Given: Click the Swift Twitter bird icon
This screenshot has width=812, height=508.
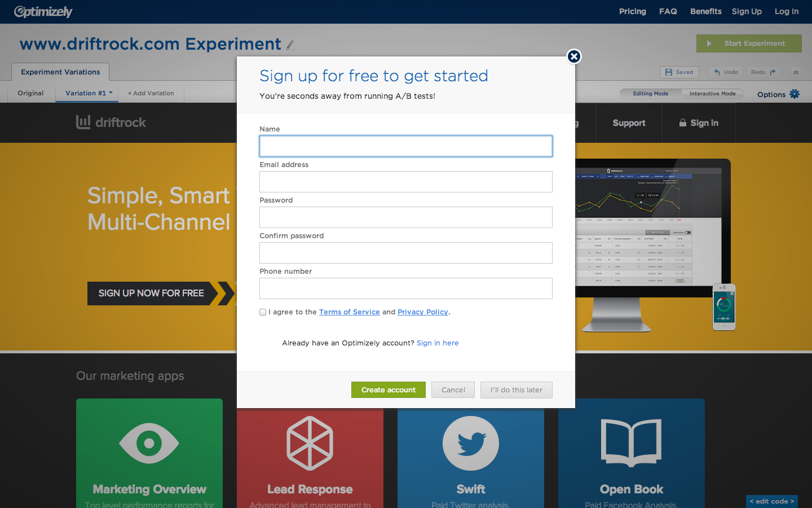Looking at the screenshot, I should pyautogui.click(x=471, y=444).
